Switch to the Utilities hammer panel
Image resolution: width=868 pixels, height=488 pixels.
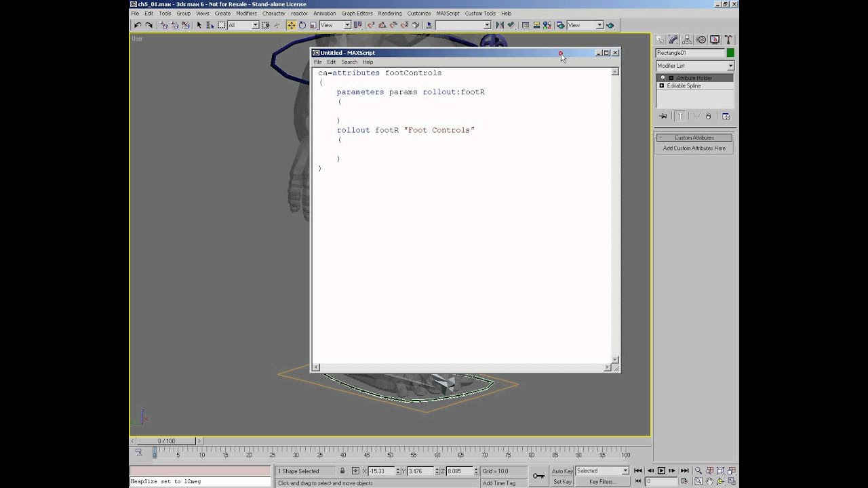728,40
